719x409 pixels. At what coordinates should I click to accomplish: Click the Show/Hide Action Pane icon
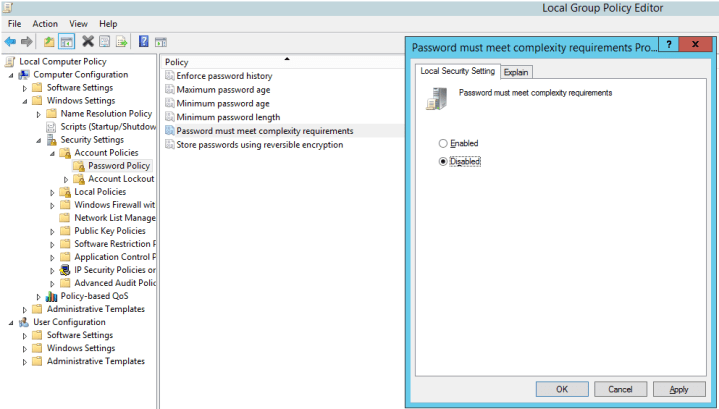(160, 42)
